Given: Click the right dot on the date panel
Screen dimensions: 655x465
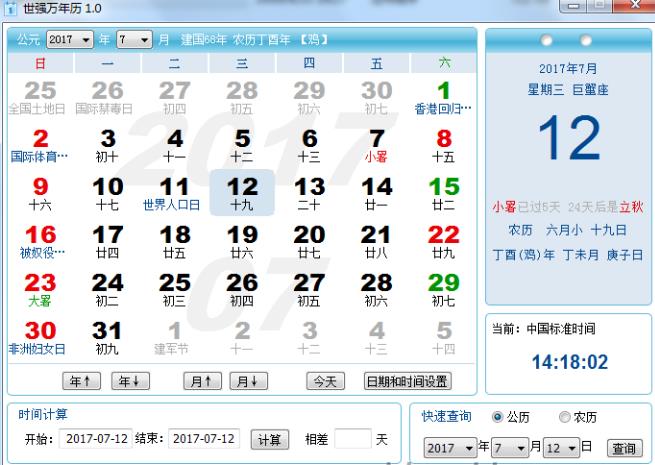Looking at the screenshot, I should click(x=586, y=42).
